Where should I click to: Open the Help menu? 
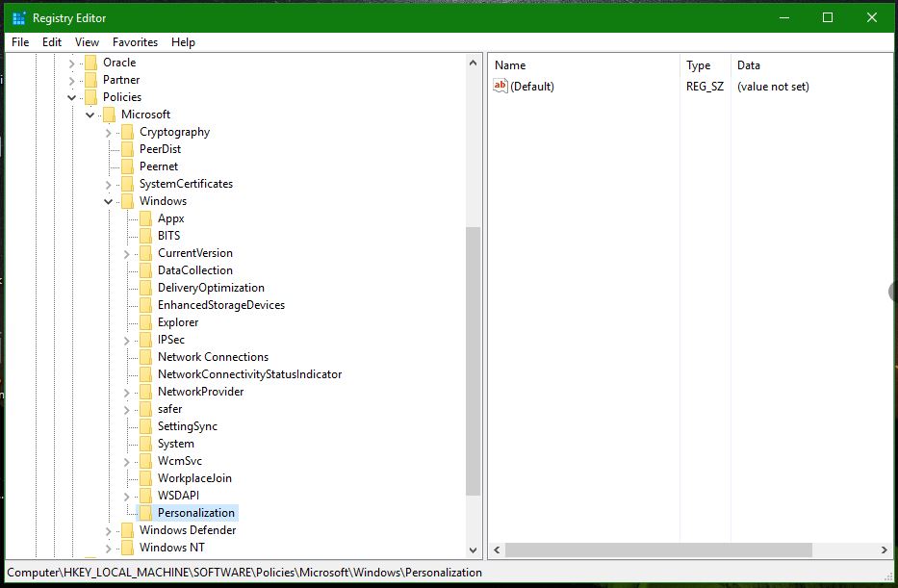[x=183, y=42]
